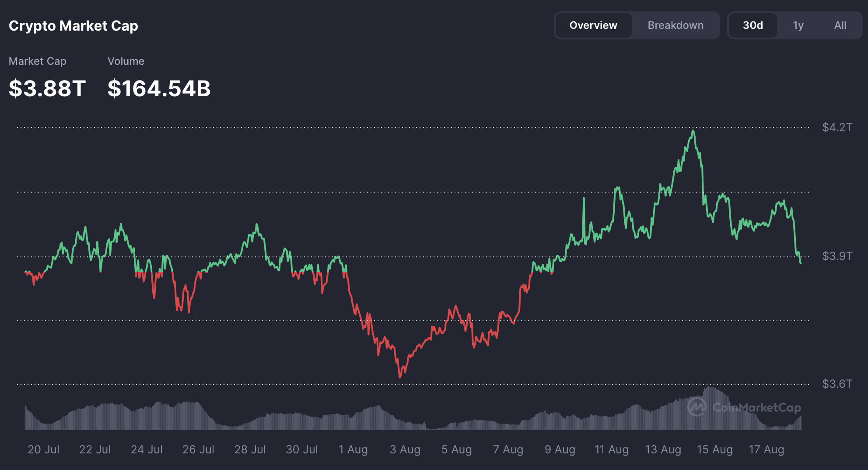This screenshot has width=868, height=470.
Task: Select the Overview tab
Action: tap(593, 25)
